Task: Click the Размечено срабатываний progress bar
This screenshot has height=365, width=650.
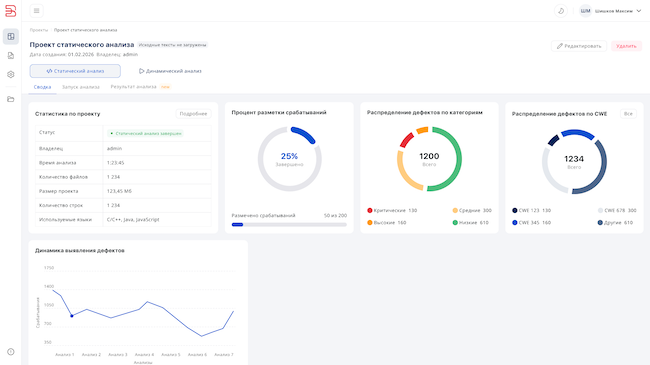Action: click(x=289, y=225)
